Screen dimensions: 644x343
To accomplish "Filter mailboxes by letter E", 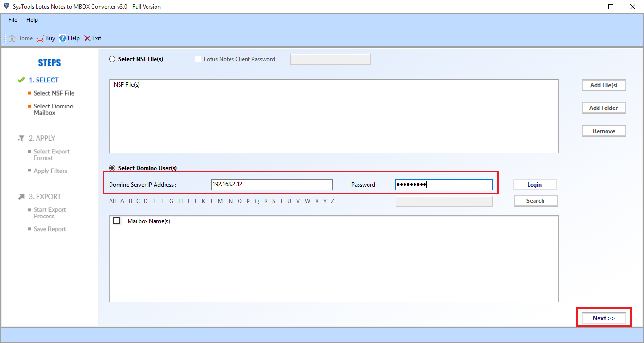I will [x=155, y=201].
